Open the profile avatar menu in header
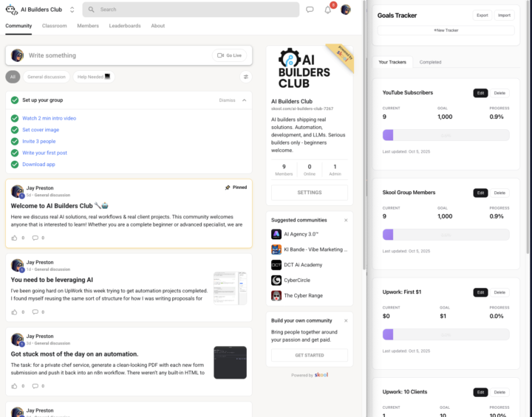Image resolution: width=532 pixels, height=417 pixels. point(346,10)
